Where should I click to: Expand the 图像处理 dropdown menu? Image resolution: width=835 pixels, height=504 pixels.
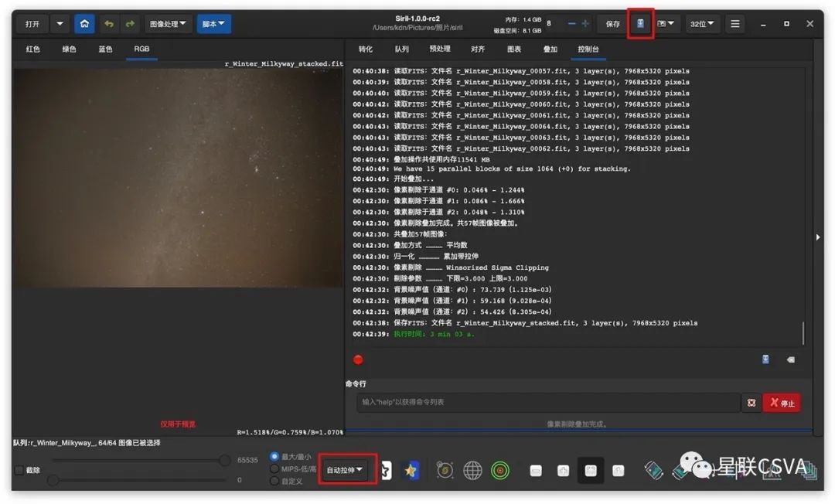tap(168, 24)
